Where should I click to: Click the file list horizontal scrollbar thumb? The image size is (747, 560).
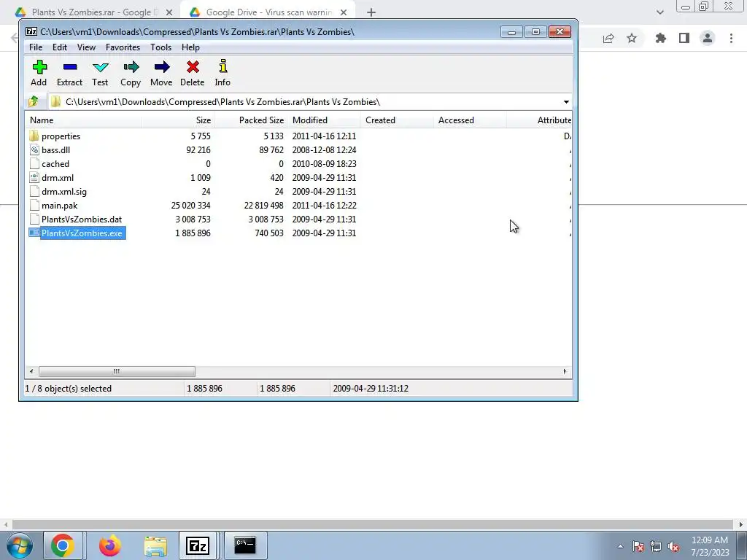(x=117, y=371)
